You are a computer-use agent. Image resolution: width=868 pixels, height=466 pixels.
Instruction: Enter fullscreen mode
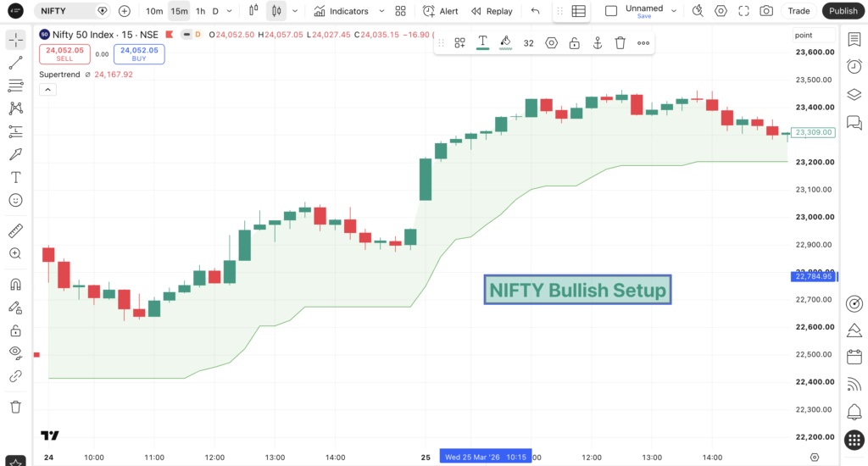tap(743, 11)
